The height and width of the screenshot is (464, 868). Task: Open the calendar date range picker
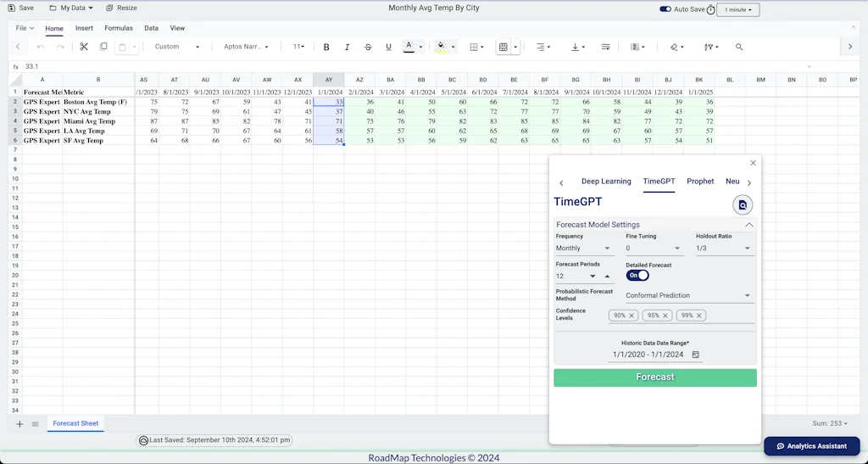(x=695, y=355)
